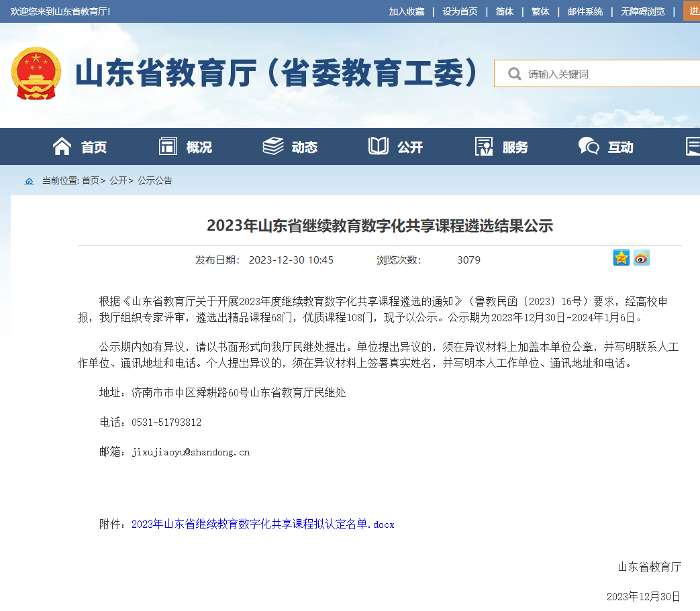Image resolution: width=700 pixels, height=611 pixels.
Task: Click the 首页 breadcrumb link
Action: click(x=91, y=180)
